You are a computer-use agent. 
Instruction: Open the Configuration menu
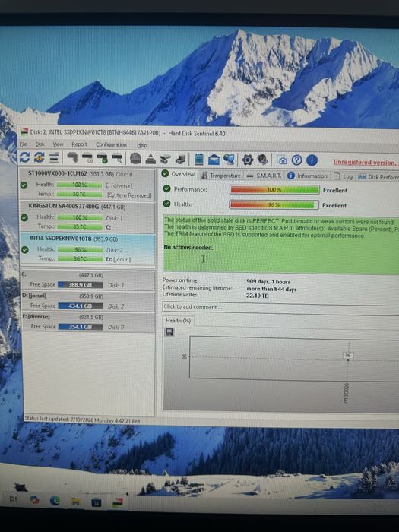click(x=111, y=145)
